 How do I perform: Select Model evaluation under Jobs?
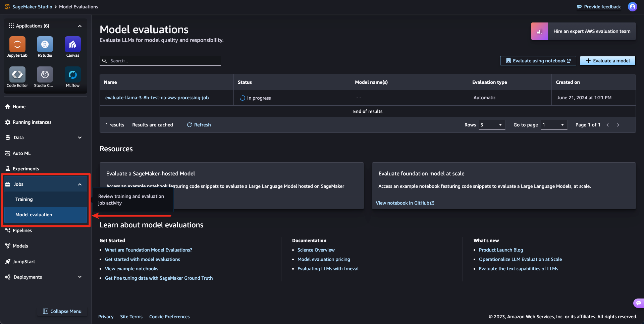point(46,215)
